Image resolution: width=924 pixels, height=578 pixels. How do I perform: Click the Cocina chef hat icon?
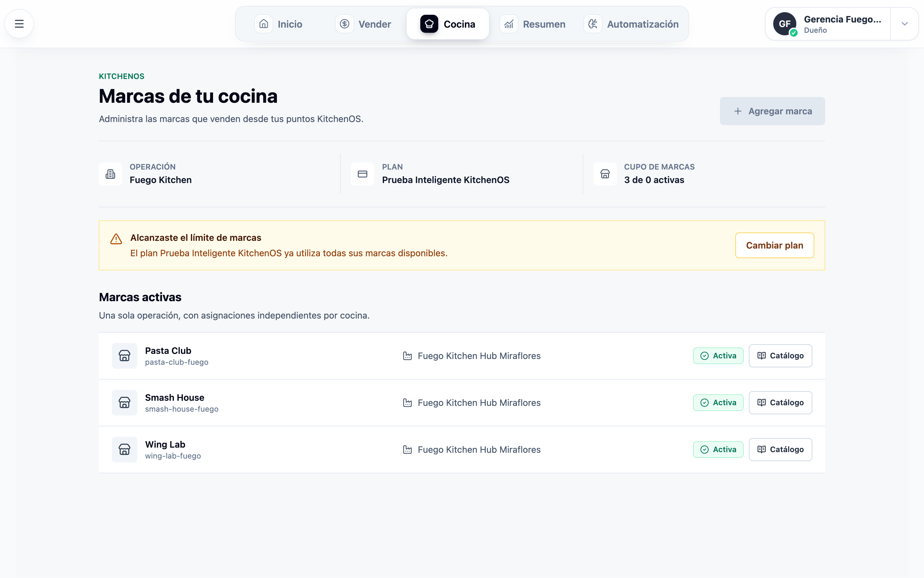(x=429, y=24)
